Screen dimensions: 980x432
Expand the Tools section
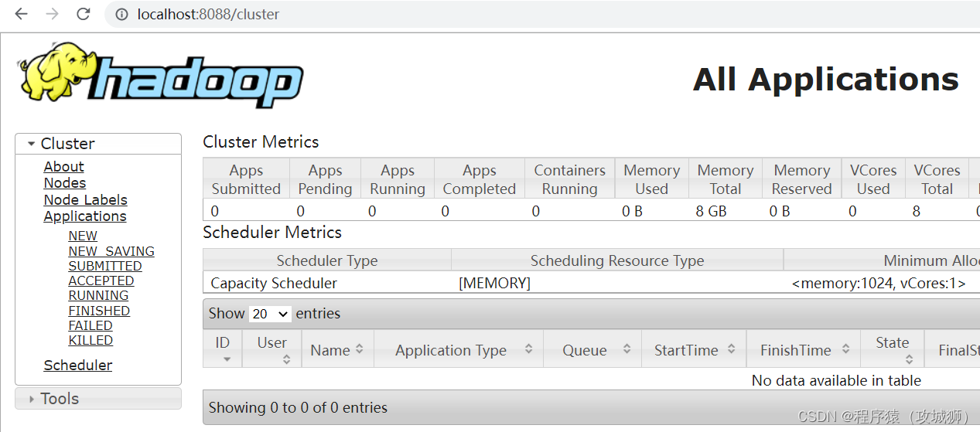coord(98,399)
